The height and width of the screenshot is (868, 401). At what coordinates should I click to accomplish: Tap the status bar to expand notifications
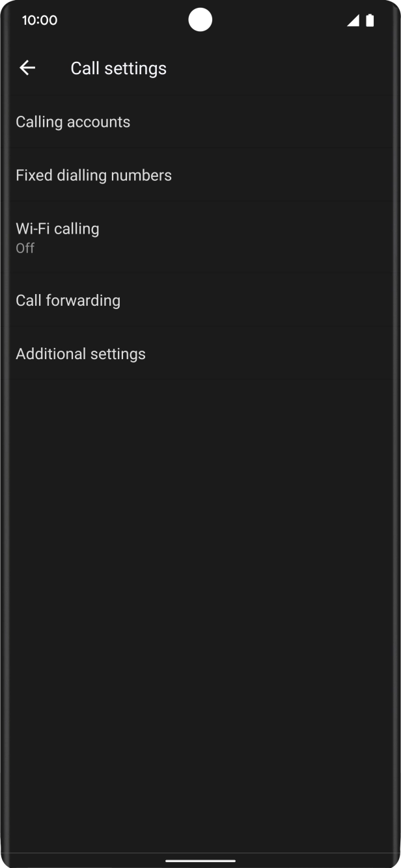(x=200, y=20)
